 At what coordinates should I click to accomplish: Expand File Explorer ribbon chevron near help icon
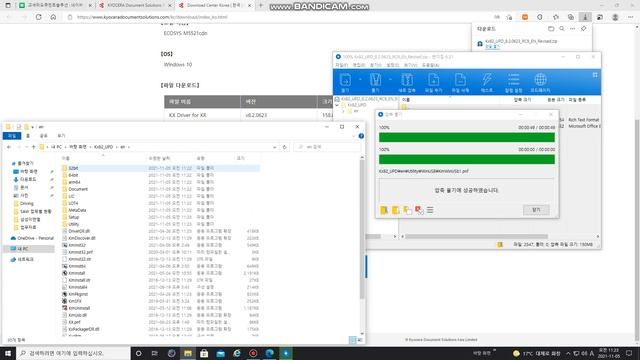[x=353, y=136]
